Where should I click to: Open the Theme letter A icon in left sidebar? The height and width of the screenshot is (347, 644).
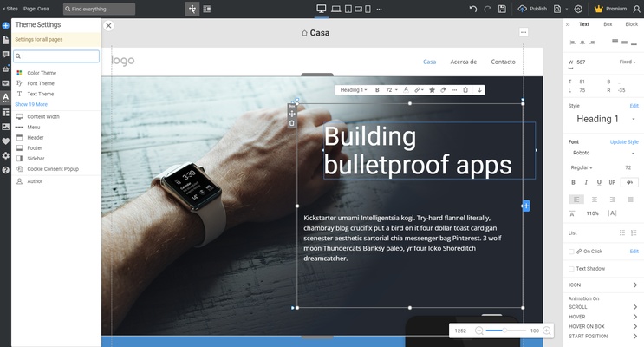(x=5, y=97)
